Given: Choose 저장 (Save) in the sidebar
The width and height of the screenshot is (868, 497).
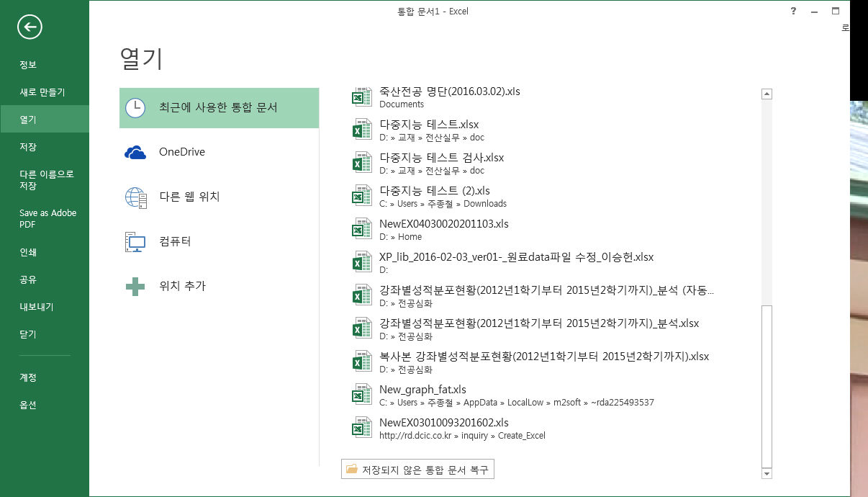Looking at the screenshot, I should coord(45,147).
